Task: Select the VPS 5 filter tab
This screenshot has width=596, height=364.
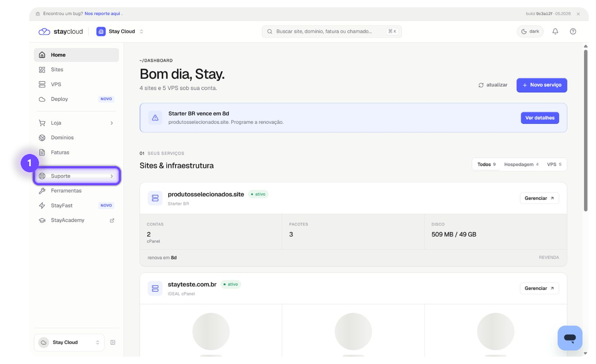Action: coord(554,165)
